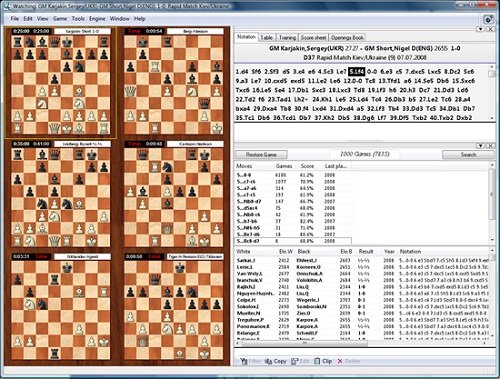Screen dimensions: 500x379
Task: Switch to the Table tab
Action: point(266,37)
